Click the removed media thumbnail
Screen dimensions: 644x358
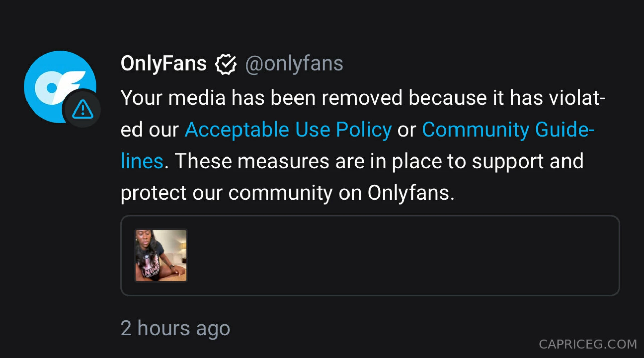tap(161, 255)
